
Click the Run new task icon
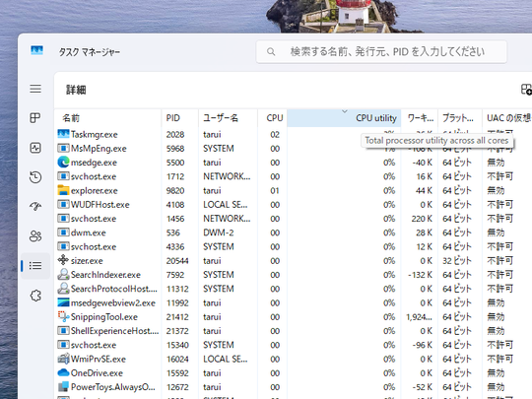[526, 90]
